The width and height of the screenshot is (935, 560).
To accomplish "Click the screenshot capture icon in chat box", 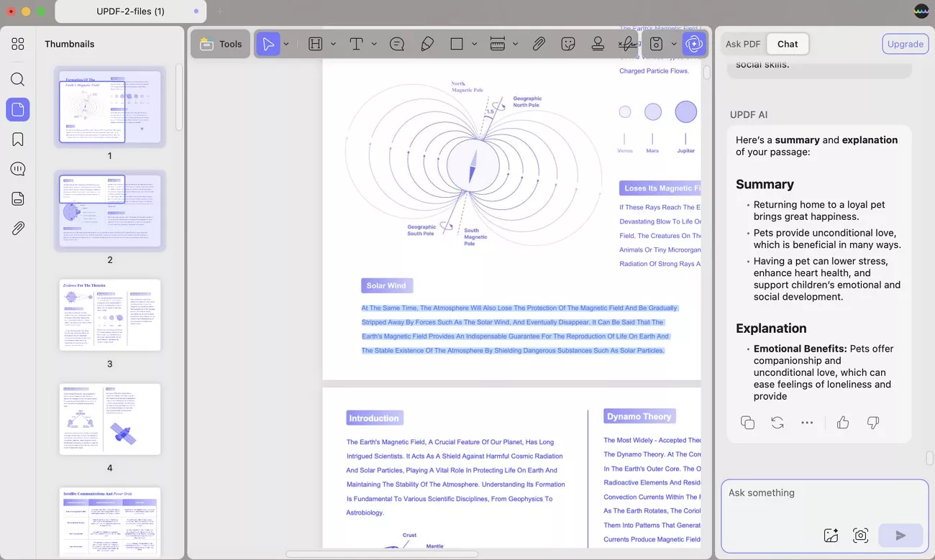I will [x=860, y=535].
